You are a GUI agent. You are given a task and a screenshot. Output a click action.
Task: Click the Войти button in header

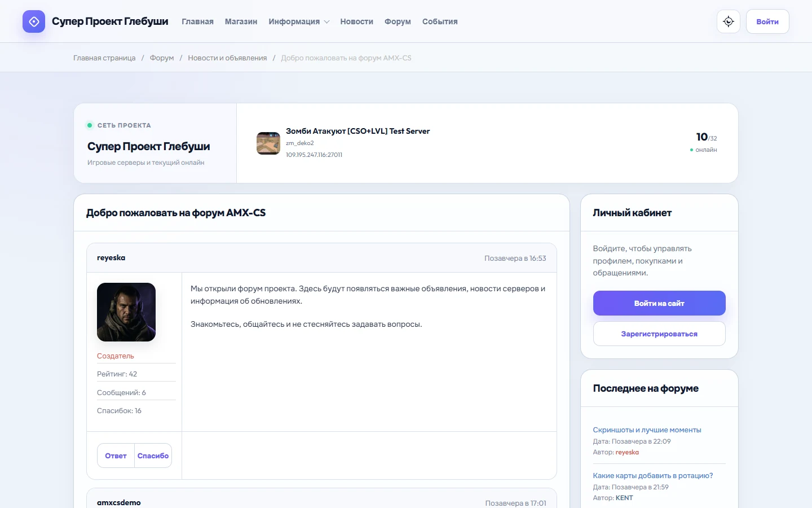pyautogui.click(x=767, y=21)
